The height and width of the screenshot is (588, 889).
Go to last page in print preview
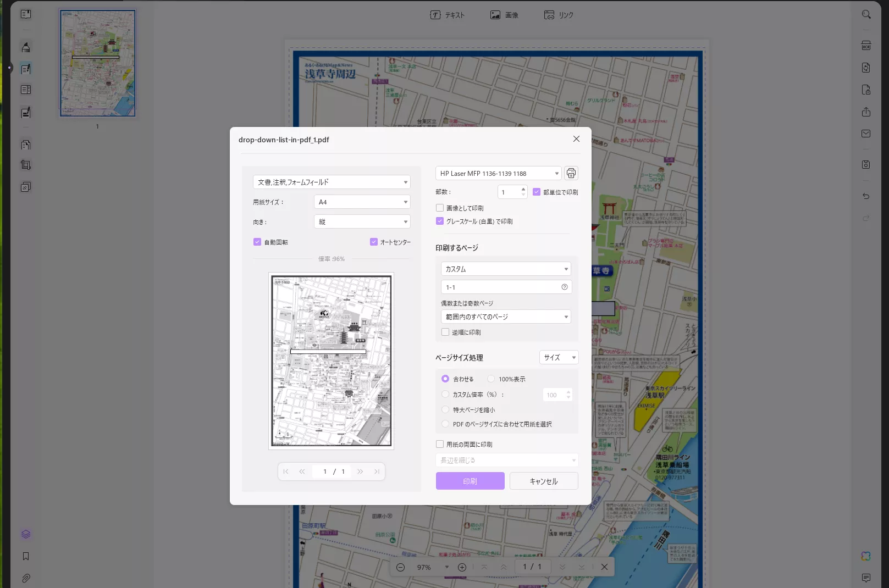377,471
